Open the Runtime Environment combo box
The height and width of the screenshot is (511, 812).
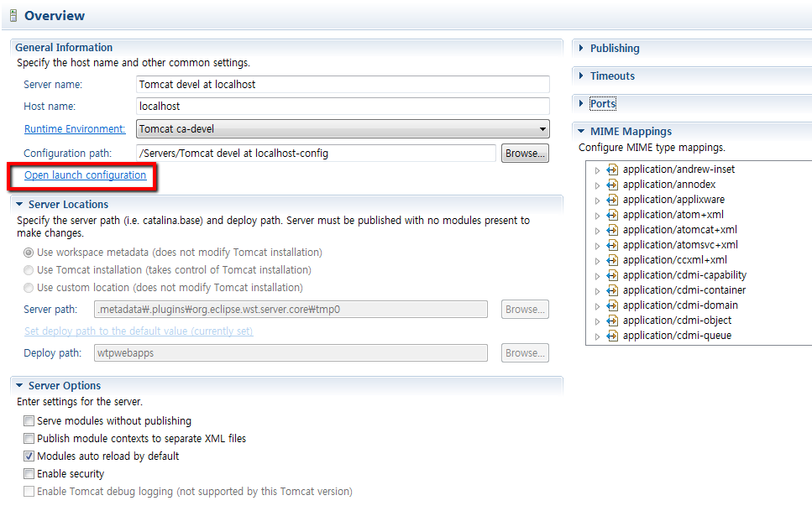[343, 129]
